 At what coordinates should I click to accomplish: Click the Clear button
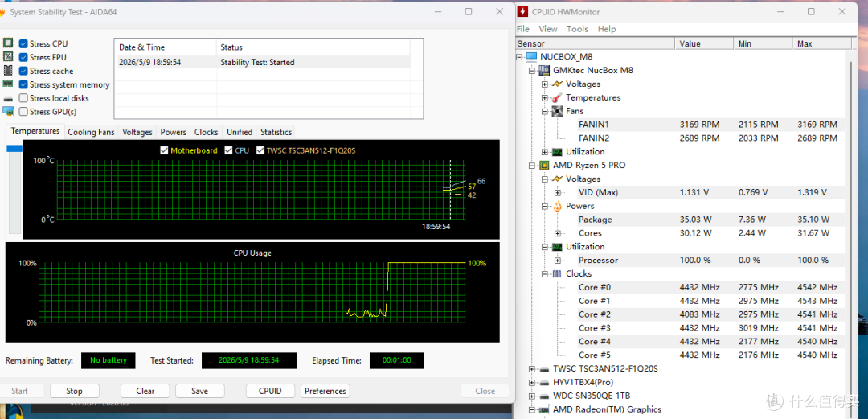tap(145, 391)
